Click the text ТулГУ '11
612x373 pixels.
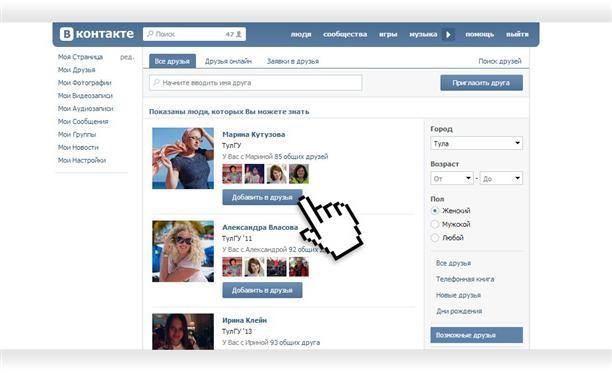pos(237,238)
